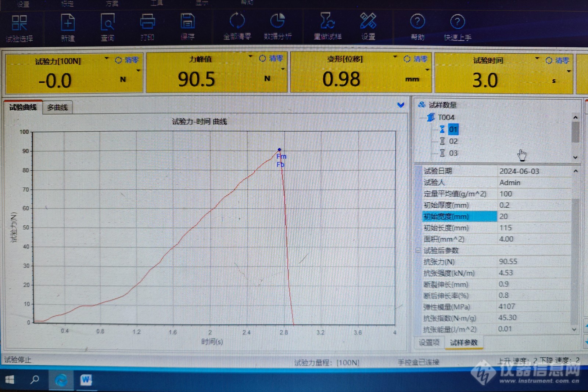The height and width of the screenshot is (392, 588).
Task: Open channel dropdown beside 试验时间 title
Action: pos(537,58)
